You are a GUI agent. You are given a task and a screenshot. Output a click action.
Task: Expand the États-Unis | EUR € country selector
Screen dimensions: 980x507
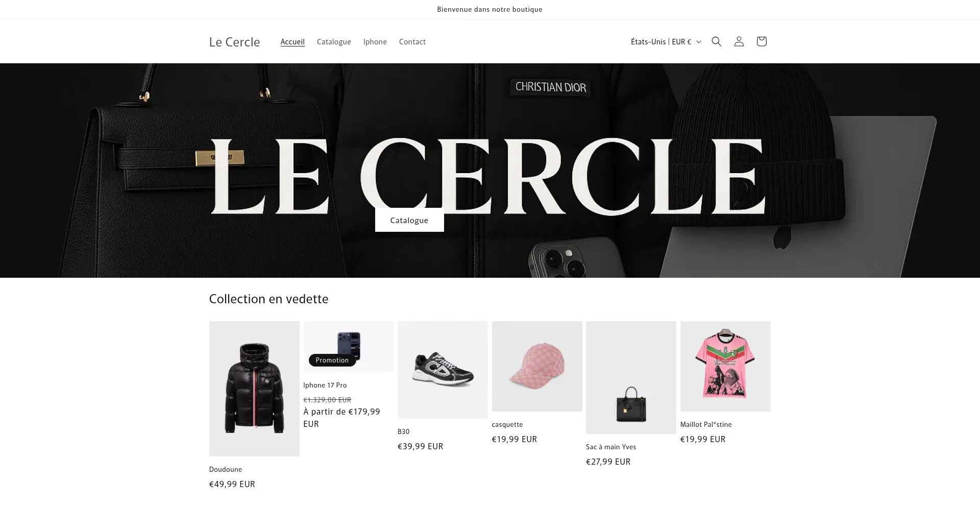pyautogui.click(x=666, y=42)
